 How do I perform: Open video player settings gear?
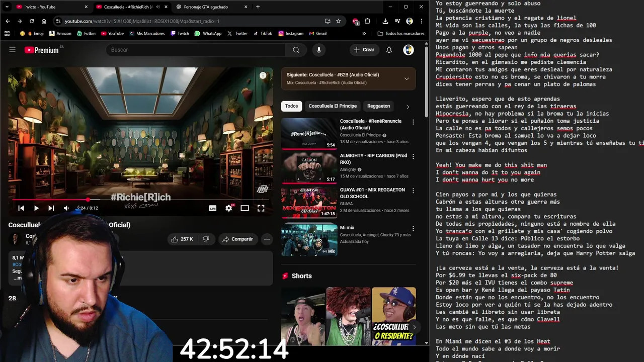point(229,208)
